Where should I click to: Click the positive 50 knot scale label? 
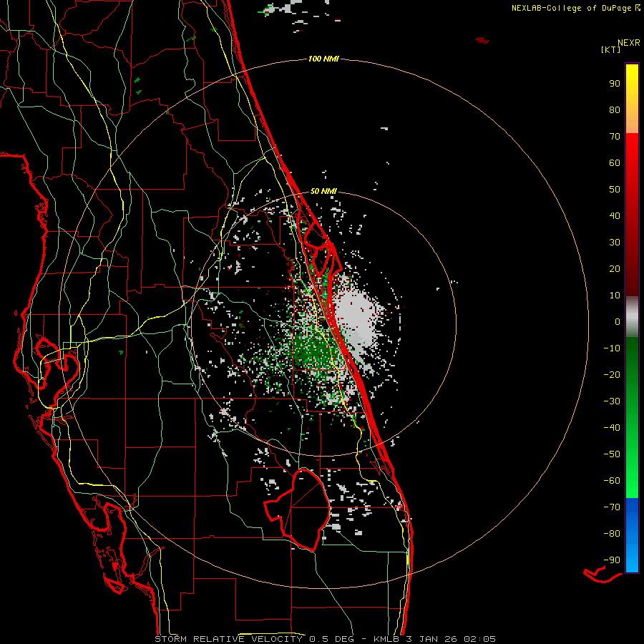(615, 190)
